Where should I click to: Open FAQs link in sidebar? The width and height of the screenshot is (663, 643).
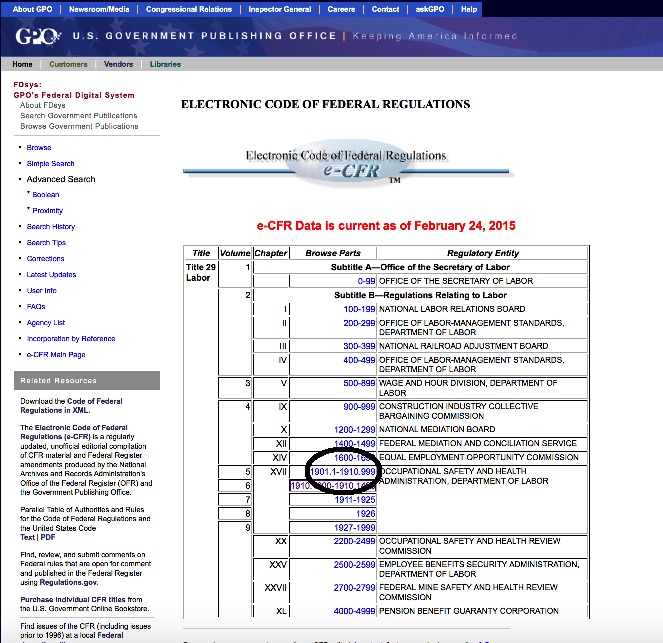point(36,306)
